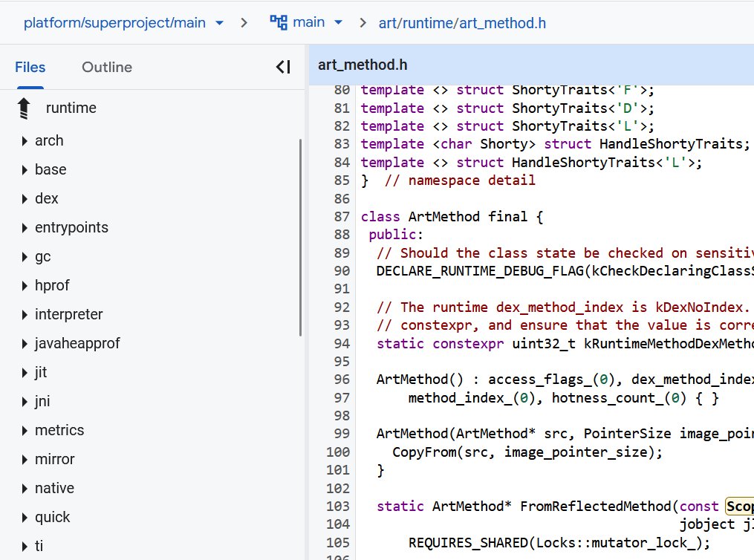754x560 pixels.
Task: Open the art/runtime/art_method.h path link
Action: point(462,23)
